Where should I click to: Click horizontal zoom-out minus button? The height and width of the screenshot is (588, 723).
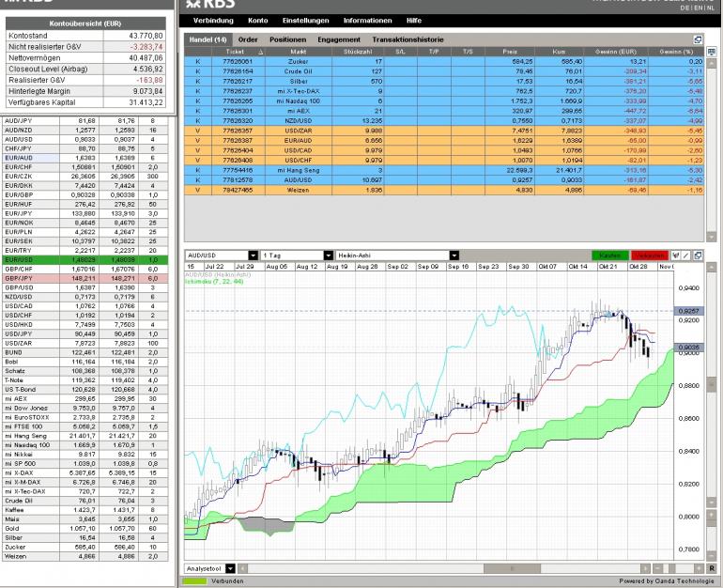point(658,568)
